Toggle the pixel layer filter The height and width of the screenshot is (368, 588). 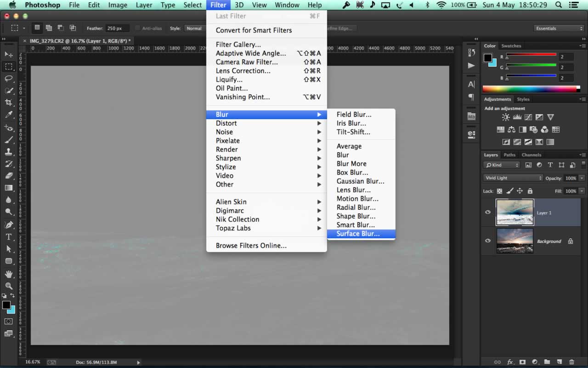tap(528, 165)
